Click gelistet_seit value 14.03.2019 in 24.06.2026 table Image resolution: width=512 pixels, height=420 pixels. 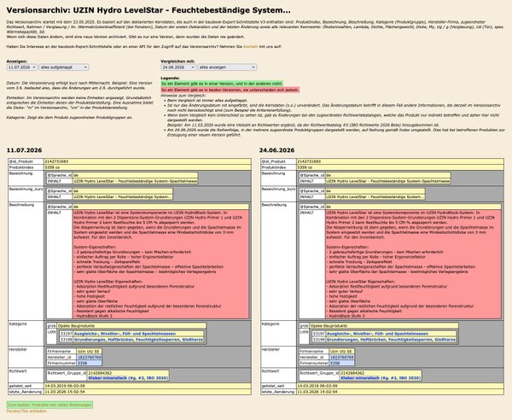point(400,386)
